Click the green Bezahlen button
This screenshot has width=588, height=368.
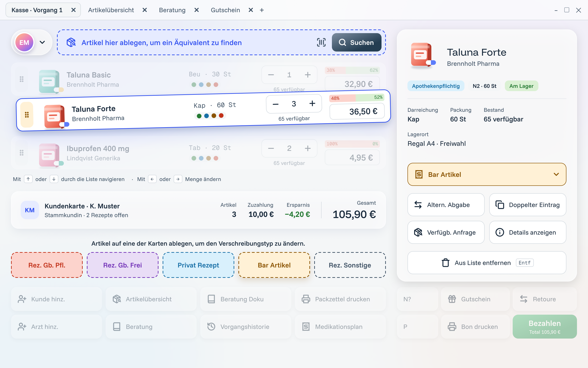[545, 327]
